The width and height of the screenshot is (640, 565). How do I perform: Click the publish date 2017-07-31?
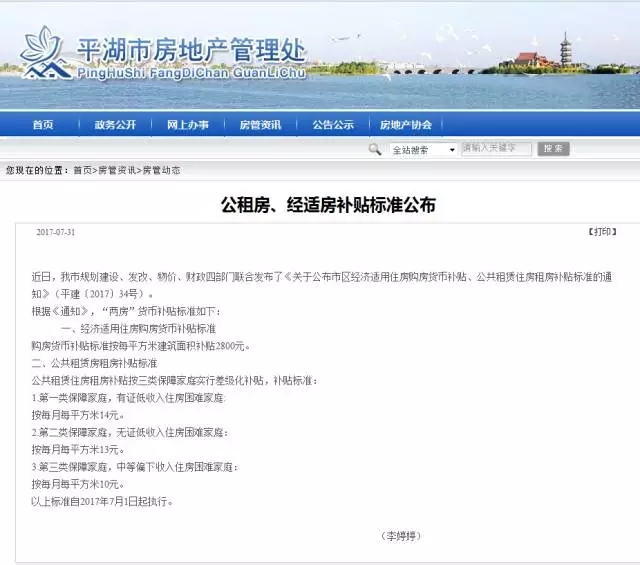(55, 232)
